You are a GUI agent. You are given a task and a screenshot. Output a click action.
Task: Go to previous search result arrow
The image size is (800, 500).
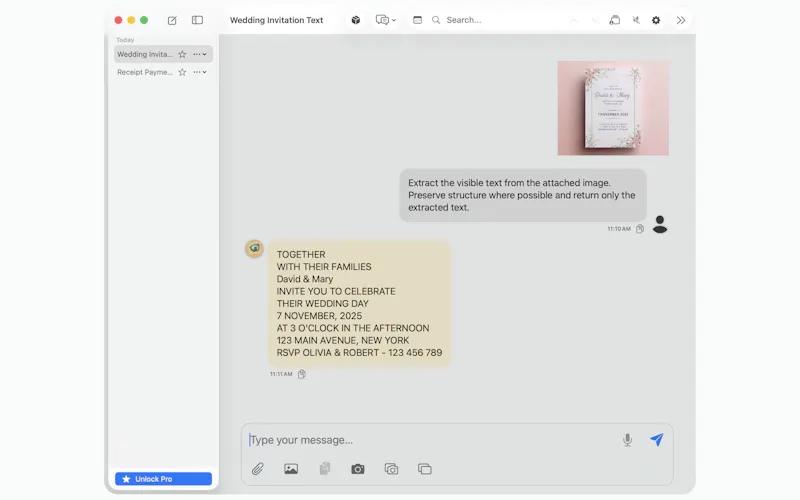[x=574, y=20]
